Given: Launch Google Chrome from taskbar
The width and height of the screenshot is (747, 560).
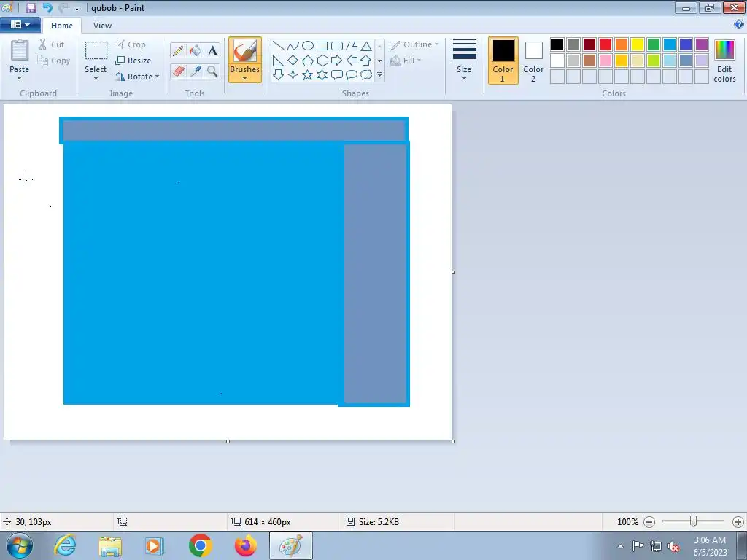Looking at the screenshot, I should [200, 545].
